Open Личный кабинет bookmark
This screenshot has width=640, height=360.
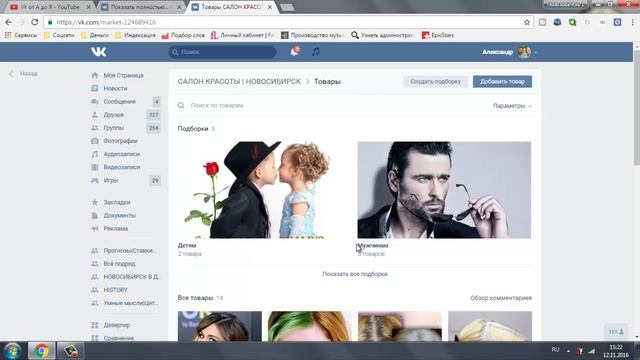point(242,35)
